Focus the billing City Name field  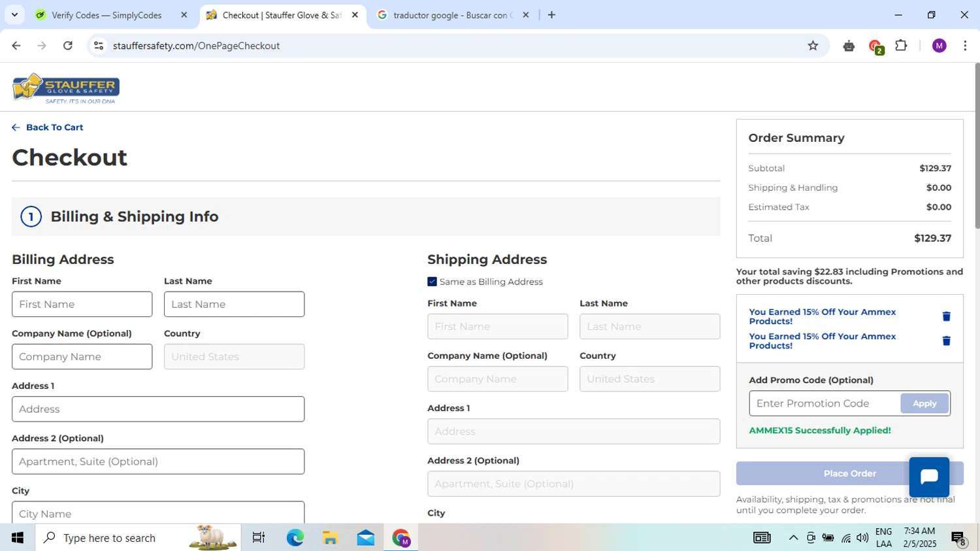coord(158,512)
